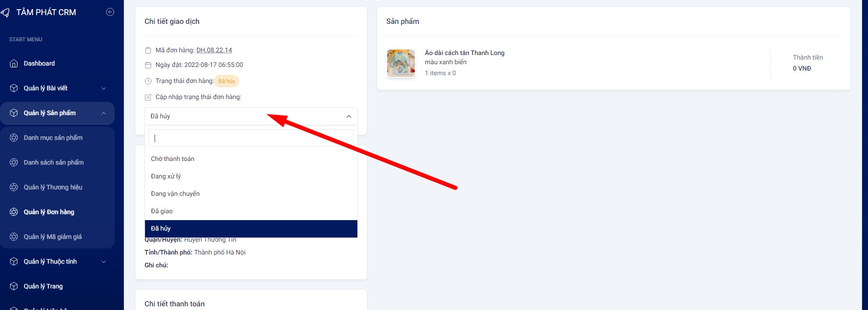868x310 pixels.
Task: Open Quản lý Đơn hàng page
Action: 49,212
